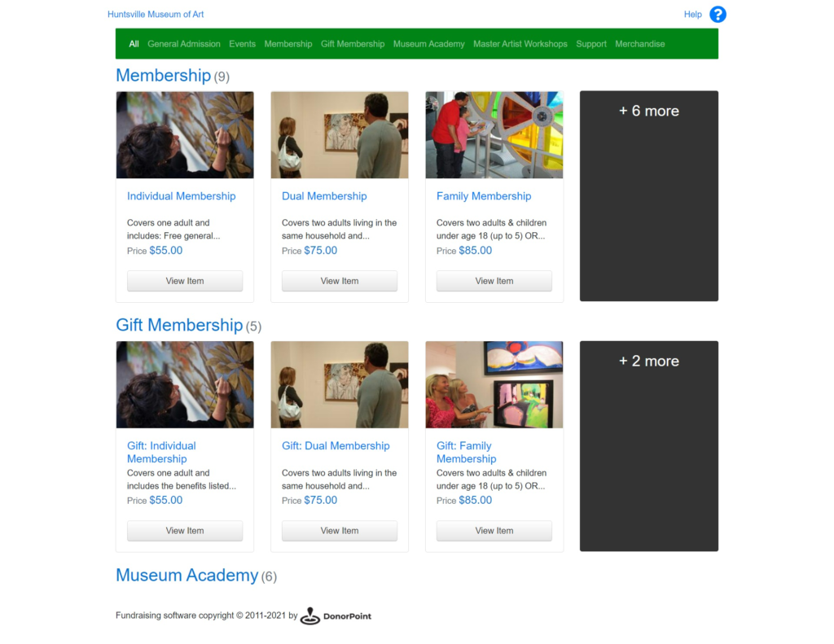Select the Support menu item
The image size is (834, 644).
click(x=591, y=44)
